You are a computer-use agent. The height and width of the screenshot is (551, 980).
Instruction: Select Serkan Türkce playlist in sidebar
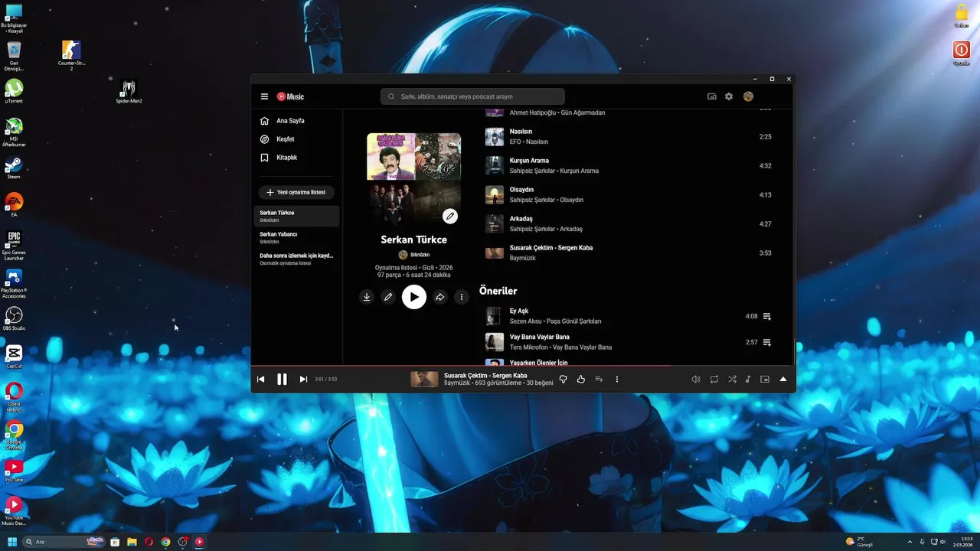pos(296,216)
